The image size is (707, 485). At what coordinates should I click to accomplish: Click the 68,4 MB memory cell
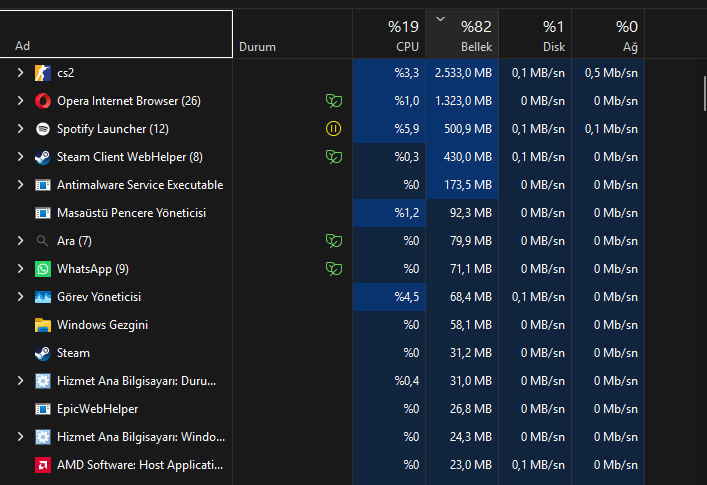(x=462, y=297)
